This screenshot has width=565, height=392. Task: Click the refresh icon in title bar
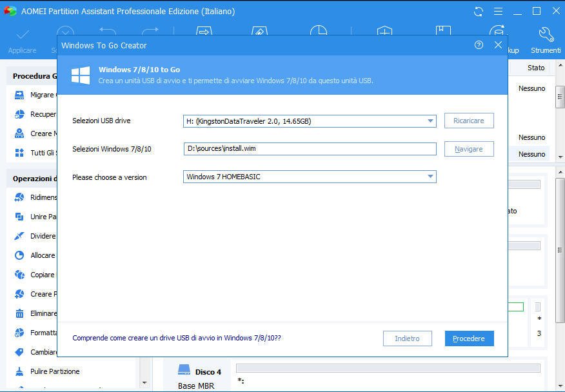coord(479,12)
